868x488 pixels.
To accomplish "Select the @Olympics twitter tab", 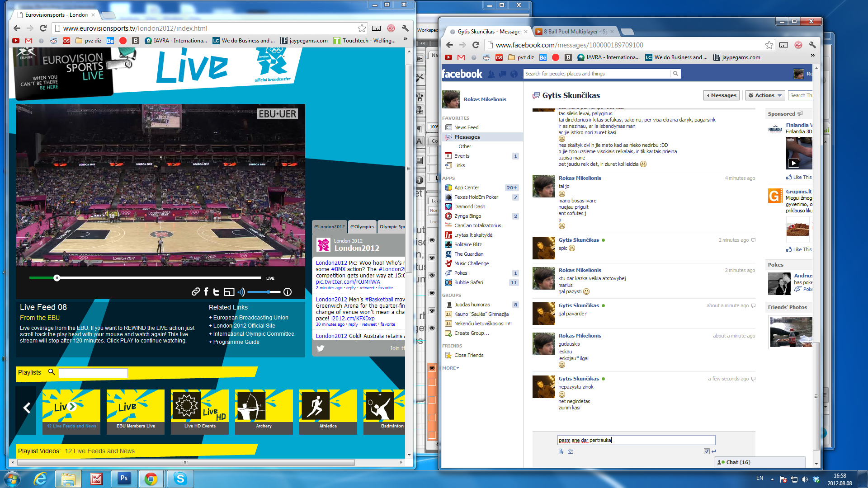I will pos(362,227).
